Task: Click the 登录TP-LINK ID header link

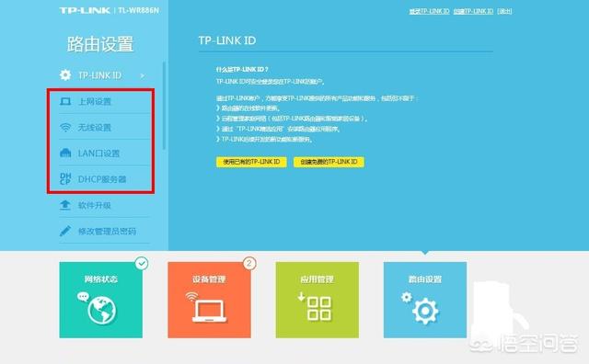Action: pos(430,11)
